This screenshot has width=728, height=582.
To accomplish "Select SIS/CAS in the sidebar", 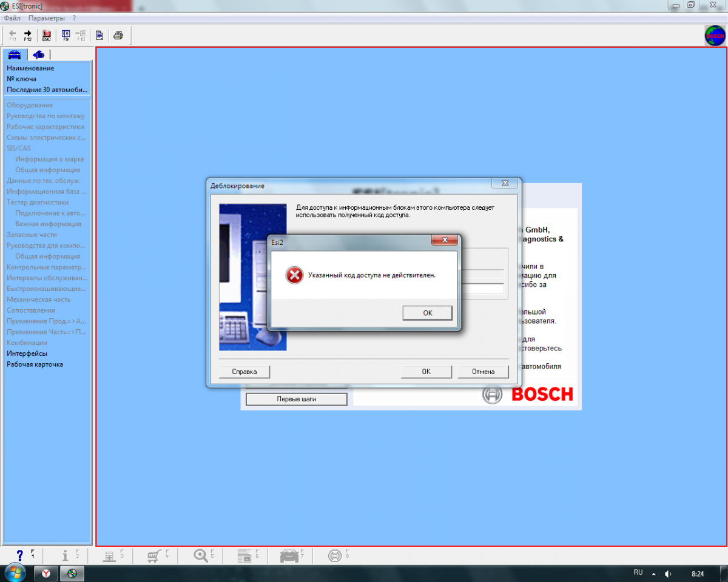I will (x=19, y=149).
